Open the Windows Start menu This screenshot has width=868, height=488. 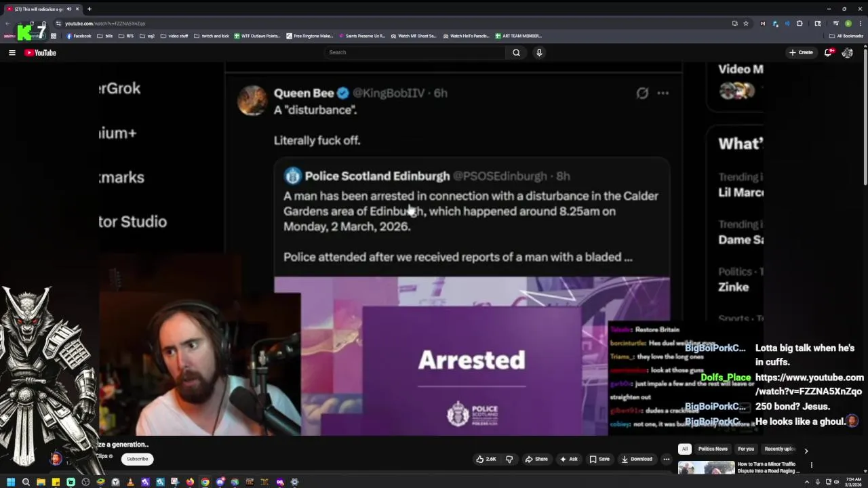(x=11, y=482)
